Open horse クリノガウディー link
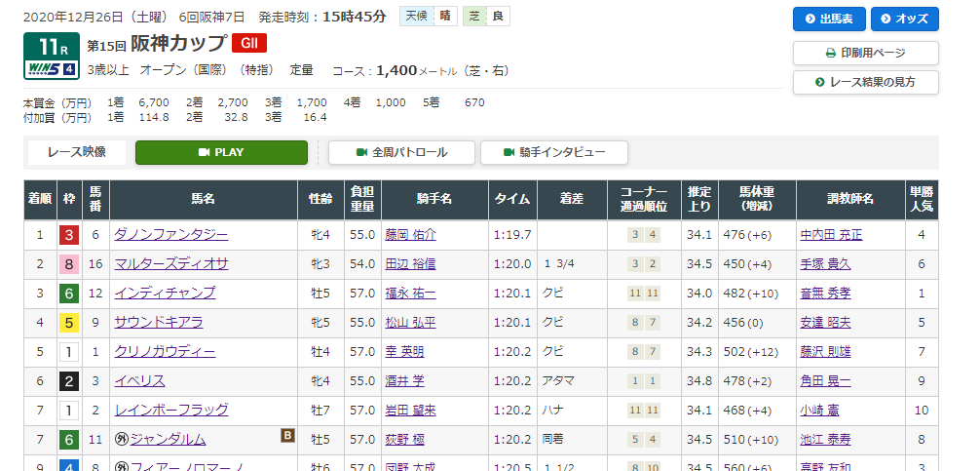 click(165, 351)
